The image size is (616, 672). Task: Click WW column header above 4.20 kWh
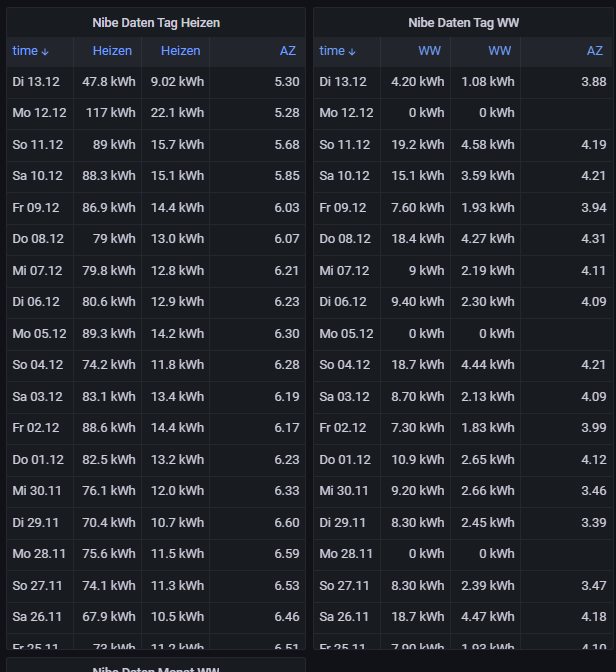click(430, 51)
